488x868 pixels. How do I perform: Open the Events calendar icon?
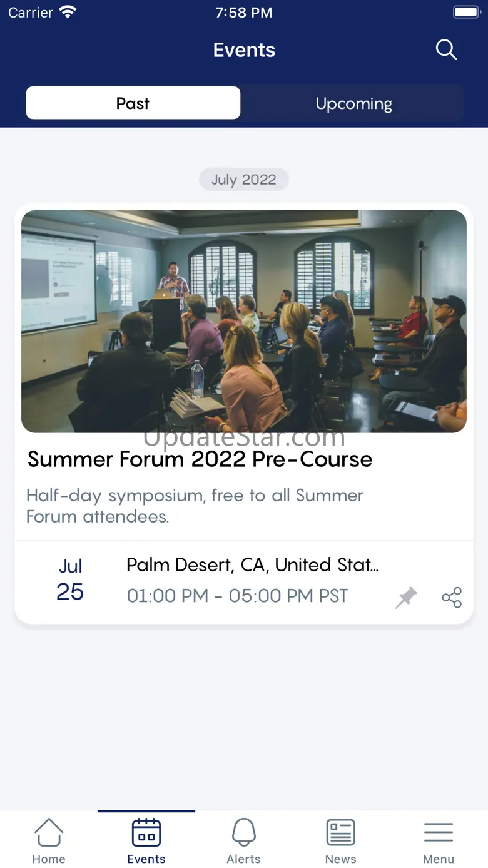click(x=146, y=833)
